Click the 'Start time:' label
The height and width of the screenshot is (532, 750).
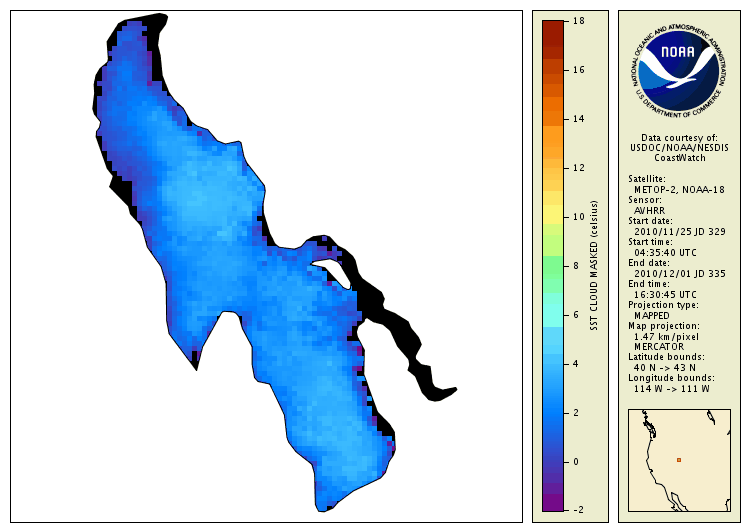click(x=650, y=242)
